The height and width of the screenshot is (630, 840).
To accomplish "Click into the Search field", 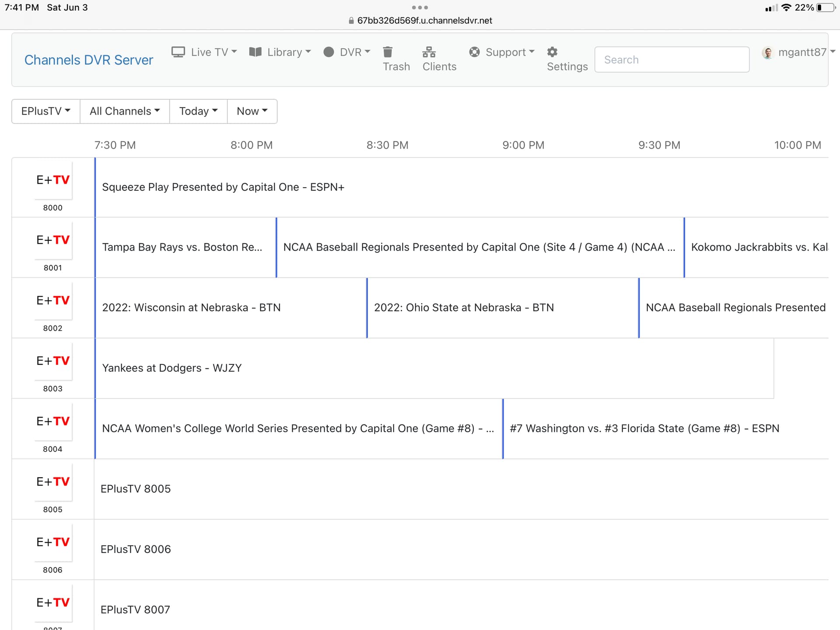I will click(x=672, y=59).
